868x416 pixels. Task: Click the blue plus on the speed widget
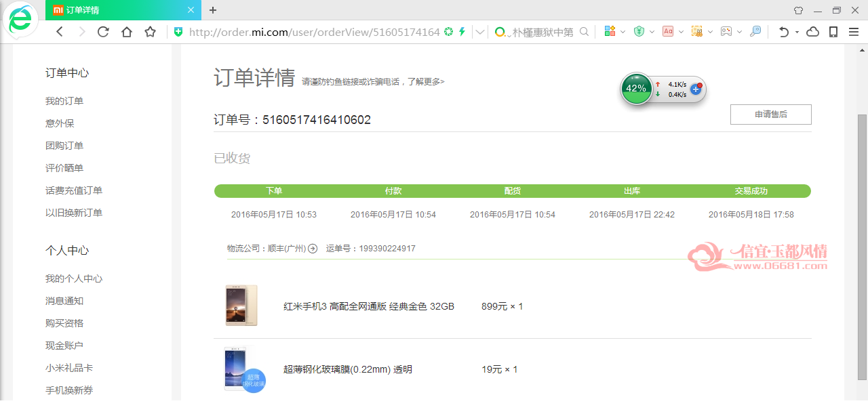pyautogui.click(x=695, y=89)
